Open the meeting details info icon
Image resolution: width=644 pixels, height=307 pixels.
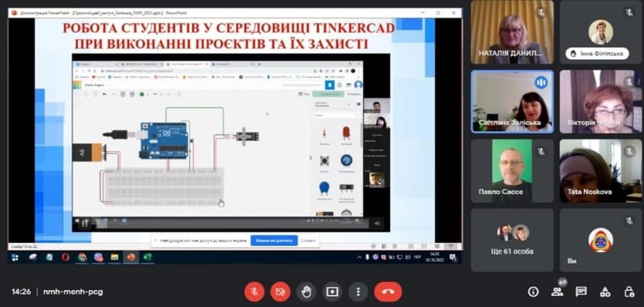[533, 292]
